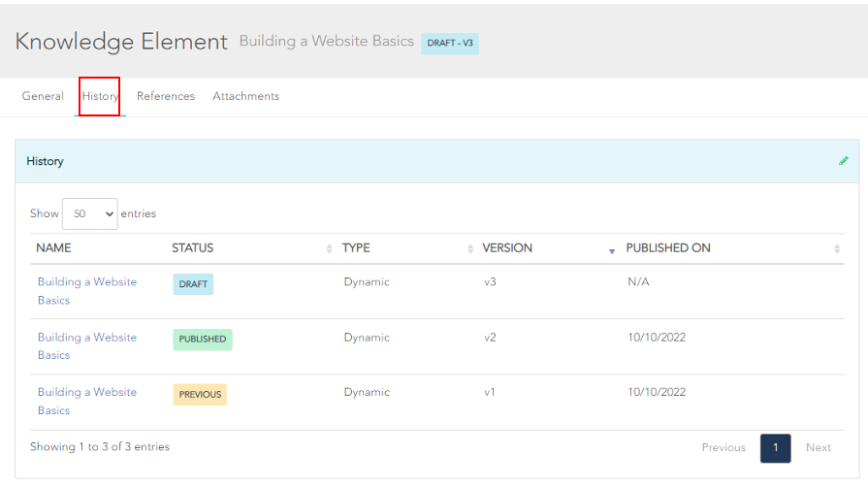
Task: Click the VERSION column header text
Action: [507, 248]
